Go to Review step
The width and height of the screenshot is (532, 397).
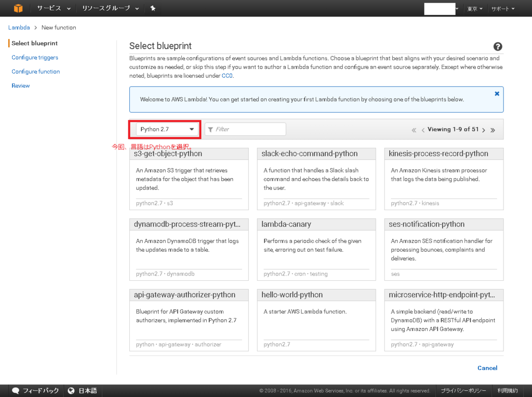click(20, 86)
